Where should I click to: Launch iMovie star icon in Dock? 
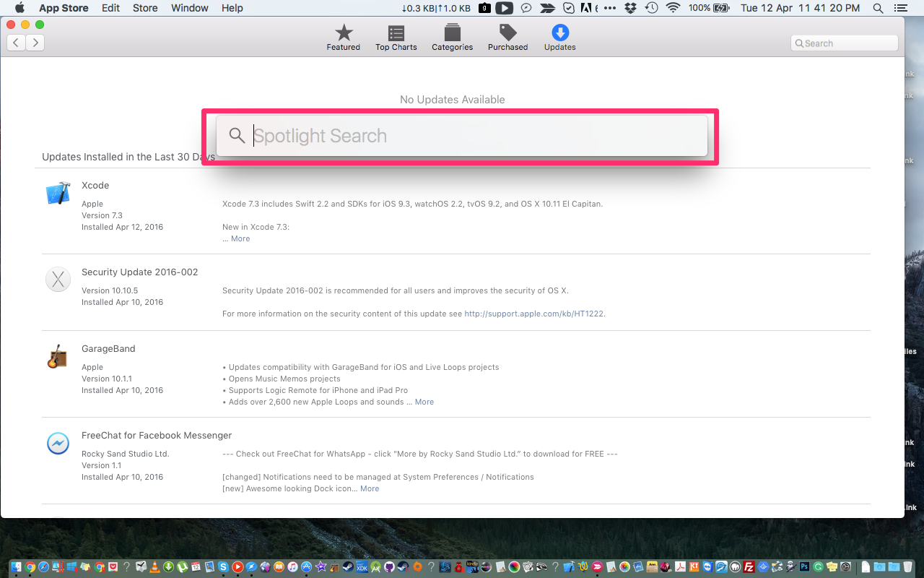click(321, 567)
